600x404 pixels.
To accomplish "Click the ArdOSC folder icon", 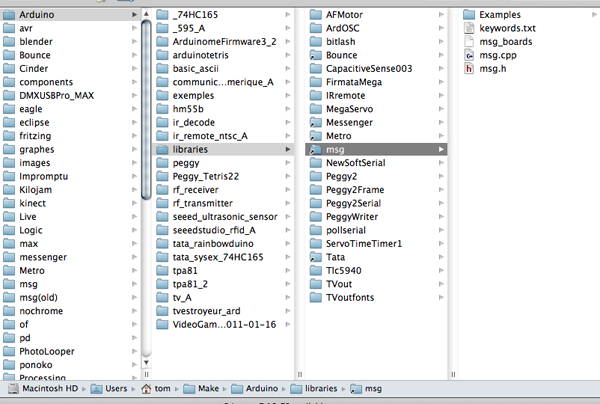I will pyautogui.click(x=315, y=28).
